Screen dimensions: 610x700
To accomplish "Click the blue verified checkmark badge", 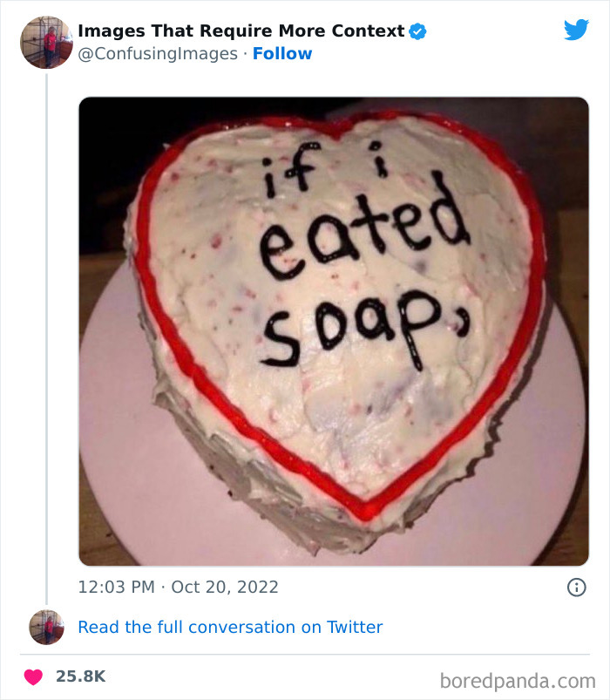I will (x=417, y=31).
